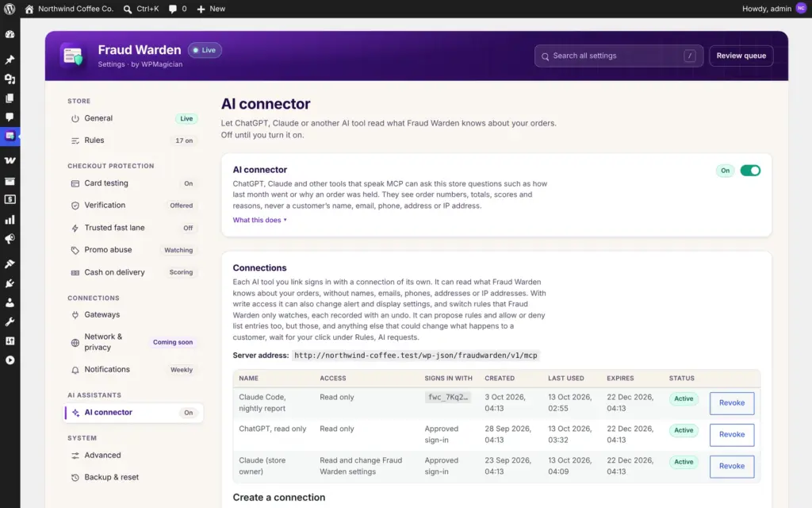Image resolution: width=812 pixels, height=508 pixels.
Task: Open Payments dollar icon in sidebar
Action: click(10, 199)
